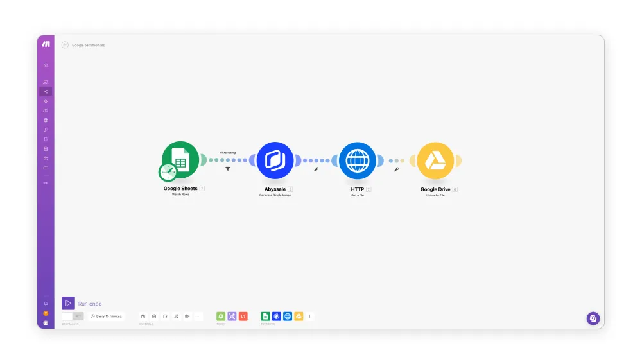642x364 pixels.
Task: Click the Auto-align magic wand control
Action: 176,316
